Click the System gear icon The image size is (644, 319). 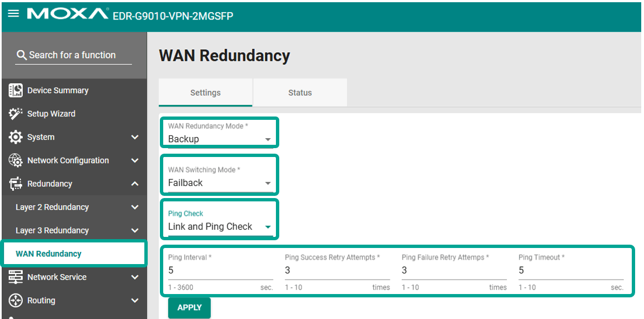[16, 137]
